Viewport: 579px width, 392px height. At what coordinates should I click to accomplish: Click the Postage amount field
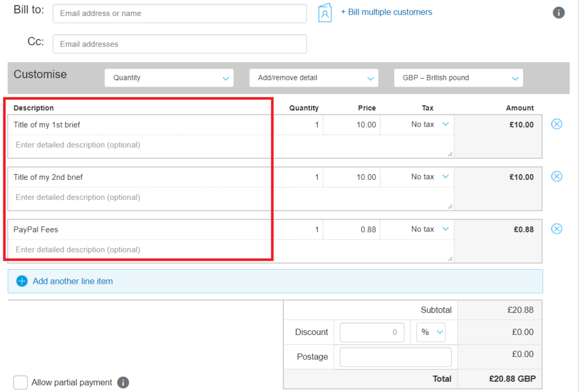[395, 357]
